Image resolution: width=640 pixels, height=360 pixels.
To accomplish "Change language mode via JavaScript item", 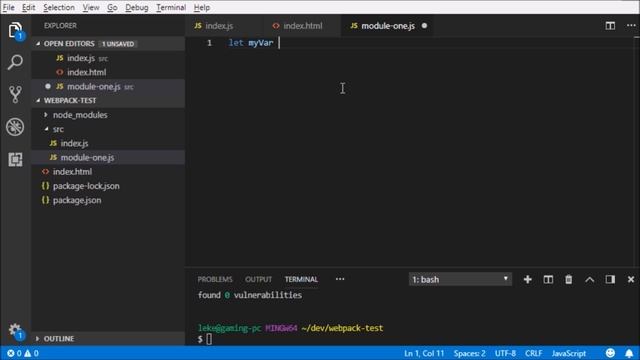I will point(569,353).
